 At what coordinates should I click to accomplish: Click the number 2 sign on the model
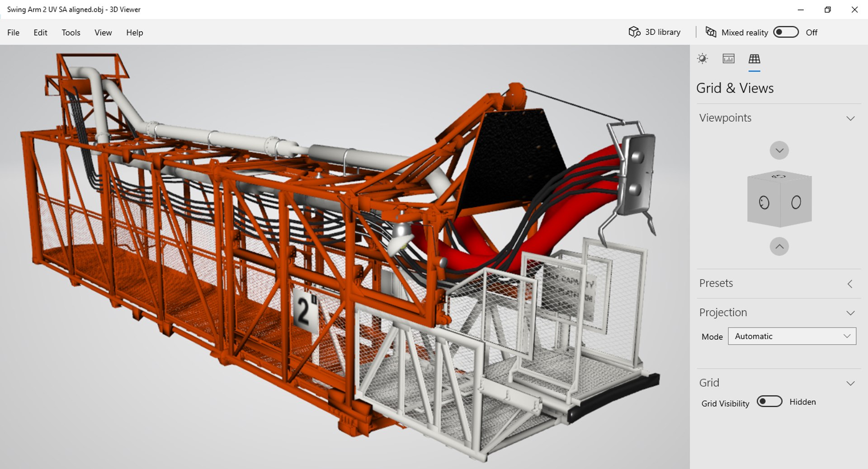click(x=306, y=312)
